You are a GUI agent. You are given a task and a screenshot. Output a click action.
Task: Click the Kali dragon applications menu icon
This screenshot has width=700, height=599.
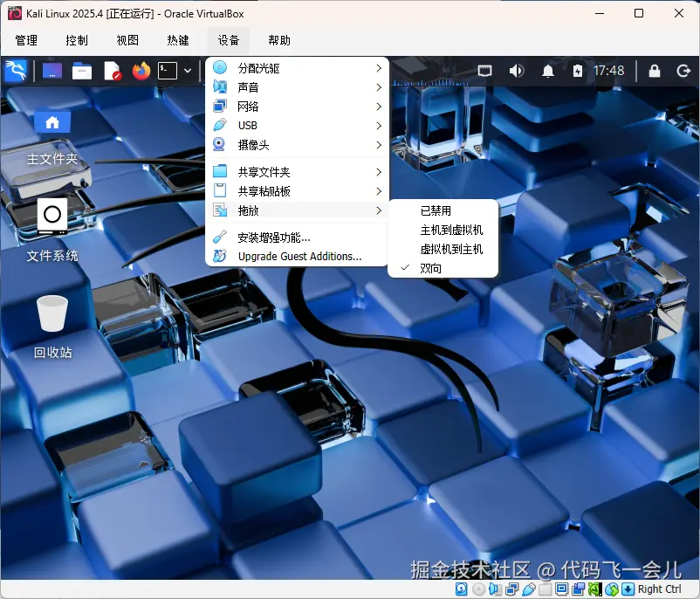point(16,71)
